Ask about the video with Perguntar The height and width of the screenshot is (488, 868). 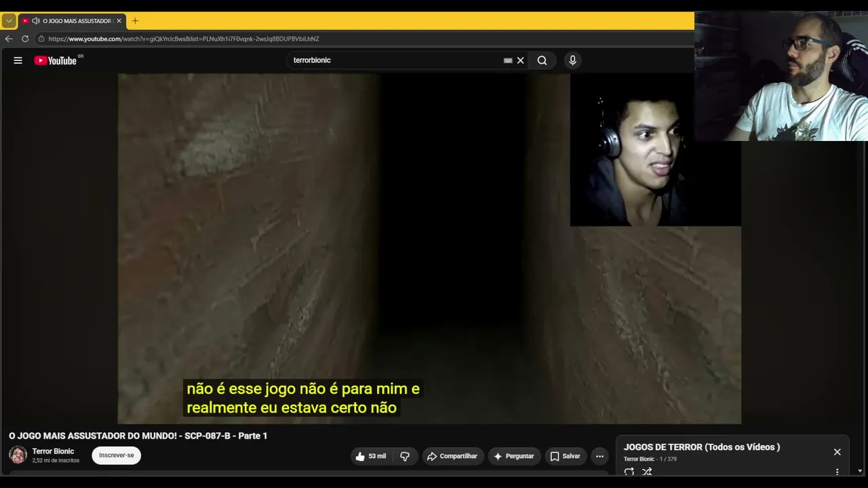tap(514, 456)
